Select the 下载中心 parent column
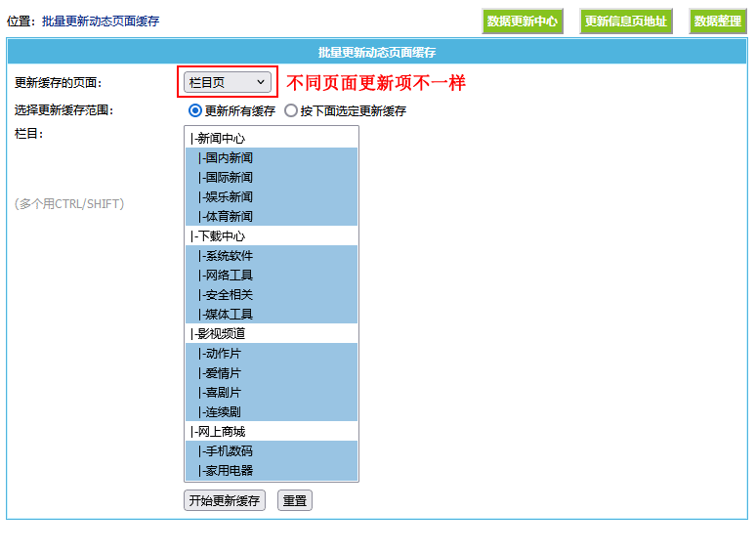The width and height of the screenshot is (756, 554). 219,236
